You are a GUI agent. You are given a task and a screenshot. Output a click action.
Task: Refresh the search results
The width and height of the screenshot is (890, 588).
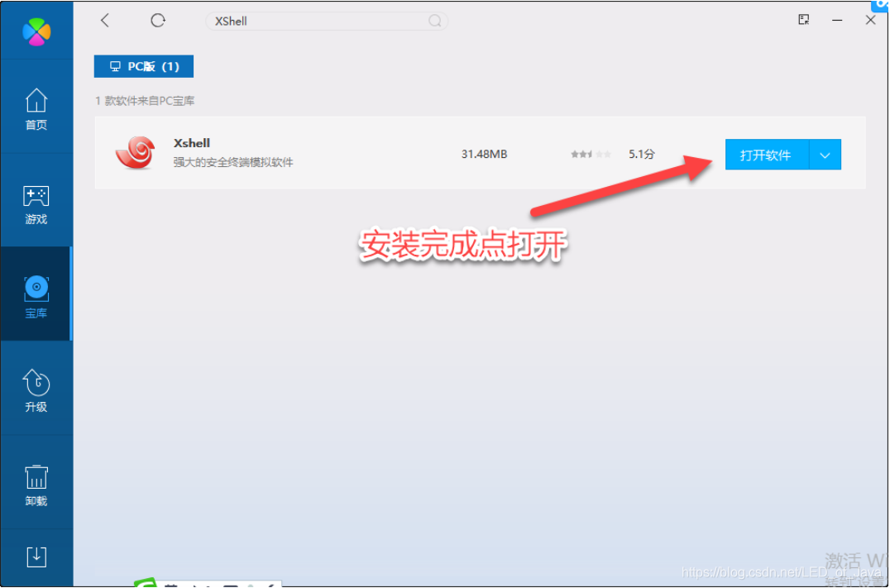(x=158, y=21)
